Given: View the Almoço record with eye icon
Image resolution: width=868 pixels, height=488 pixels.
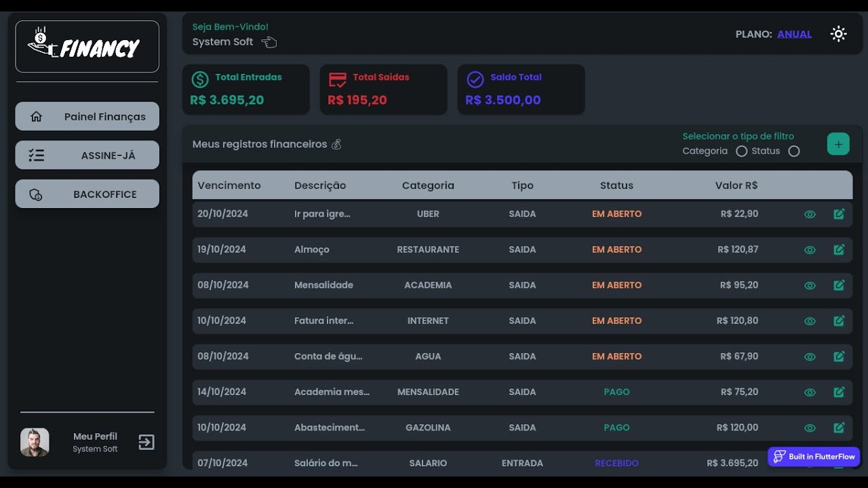Looking at the screenshot, I should coord(810,250).
